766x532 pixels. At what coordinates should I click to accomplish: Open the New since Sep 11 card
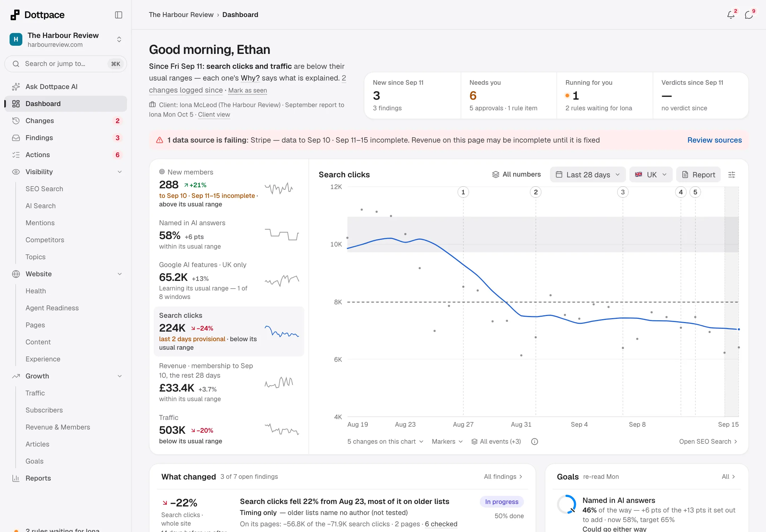click(412, 95)
